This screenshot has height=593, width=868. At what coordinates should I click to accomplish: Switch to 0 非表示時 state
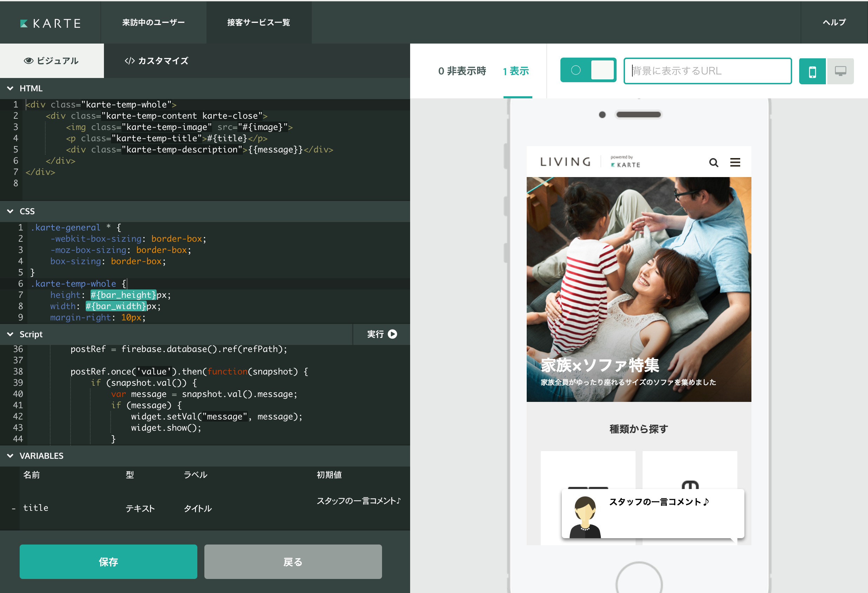[462, 71]
